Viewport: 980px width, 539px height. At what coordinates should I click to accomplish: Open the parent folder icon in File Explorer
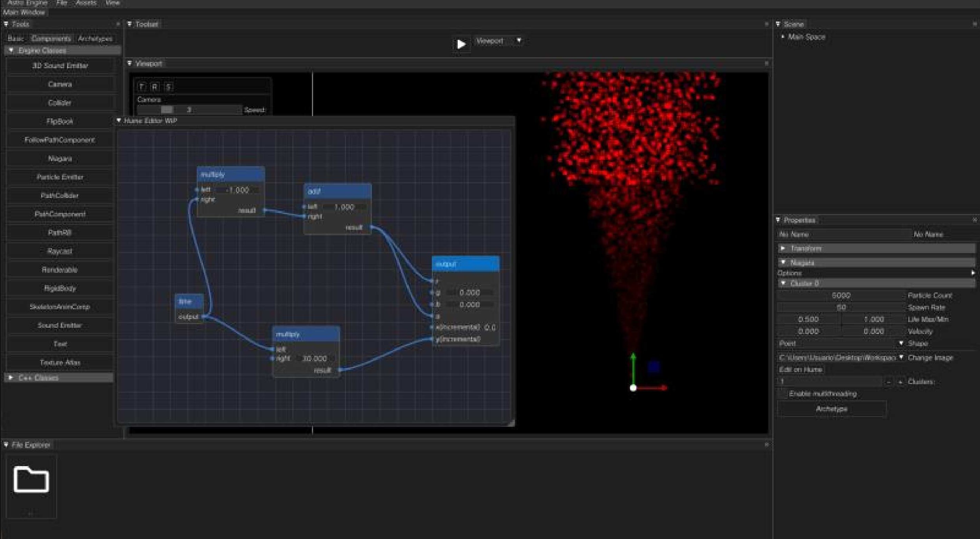[31, 480]
